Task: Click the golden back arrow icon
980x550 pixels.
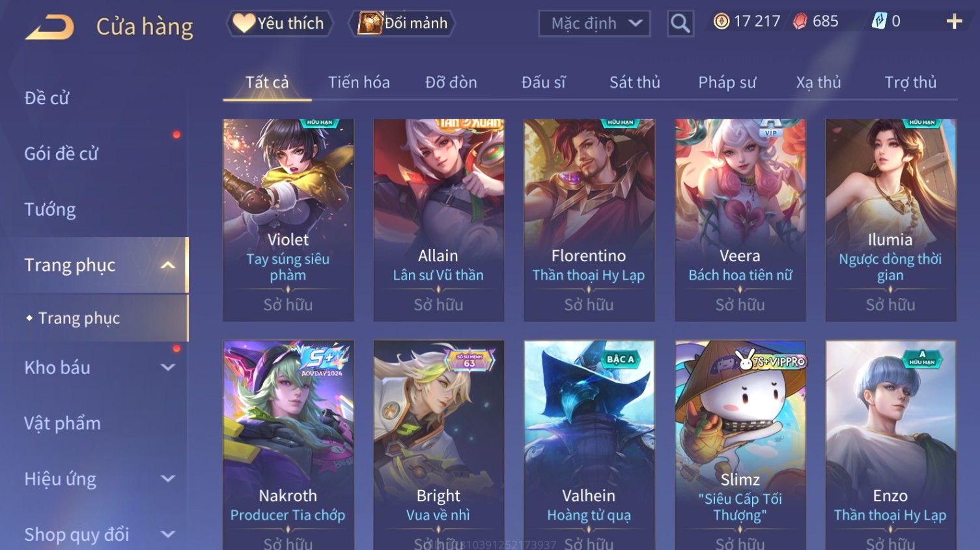Action: click(x=49, y=27)
